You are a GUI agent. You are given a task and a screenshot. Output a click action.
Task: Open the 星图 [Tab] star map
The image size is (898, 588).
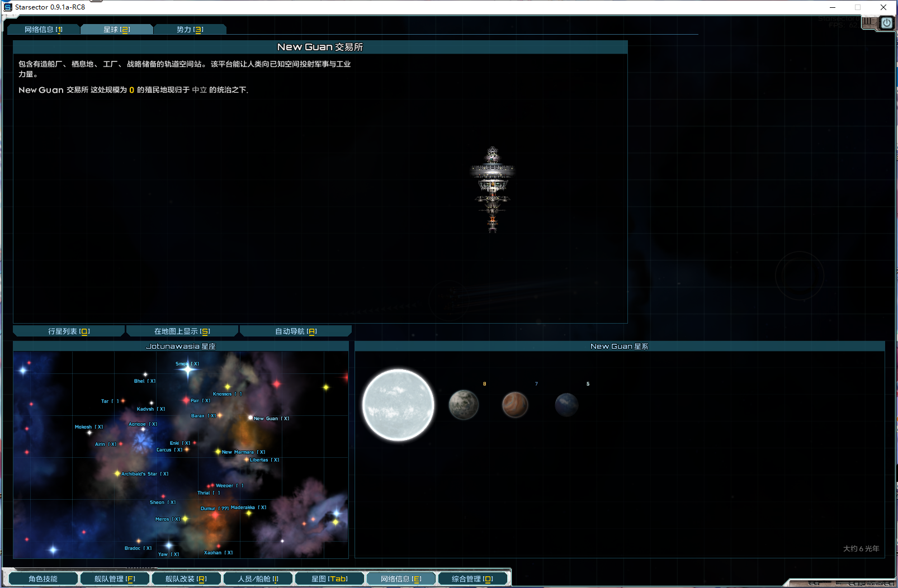pyautogui.click(x=329, y=578)
